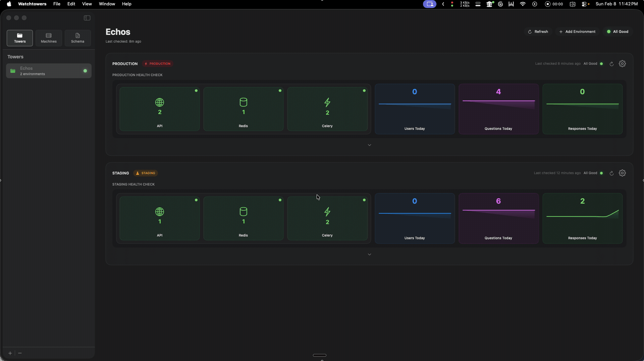644x361 pixels.
Task: Open the All Good status filter
Action: pyautogui.click(x=618, y=32)
